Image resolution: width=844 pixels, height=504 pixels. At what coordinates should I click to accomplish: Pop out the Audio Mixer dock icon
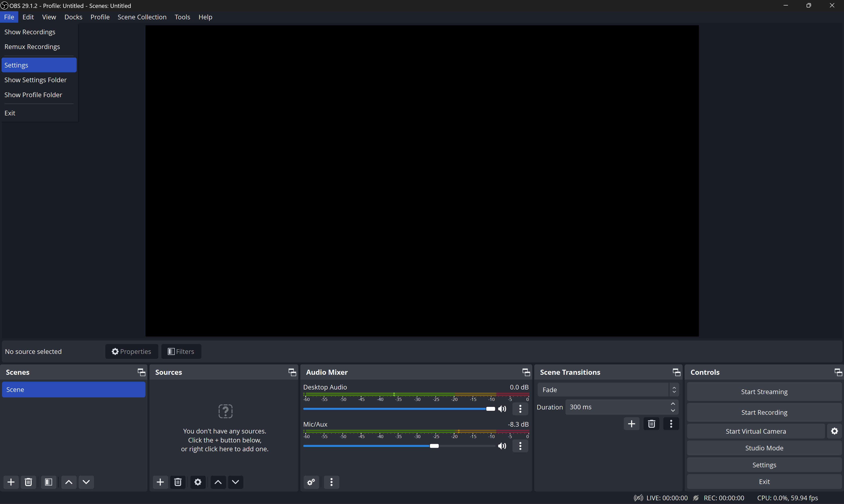[526, 372]
